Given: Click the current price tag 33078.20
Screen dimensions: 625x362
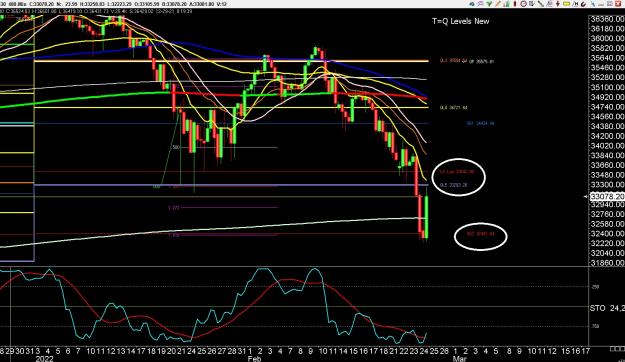Looking at the screenshot, I should 607,197.
